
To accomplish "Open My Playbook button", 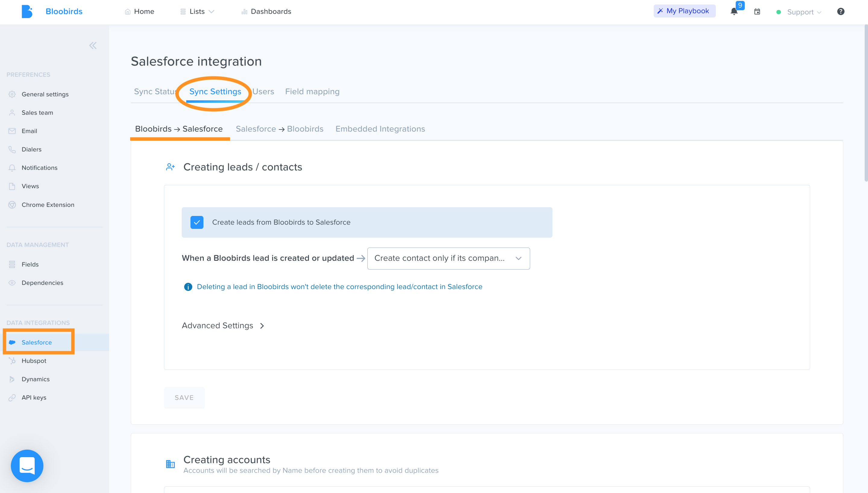I will click(x=684, y=11).
